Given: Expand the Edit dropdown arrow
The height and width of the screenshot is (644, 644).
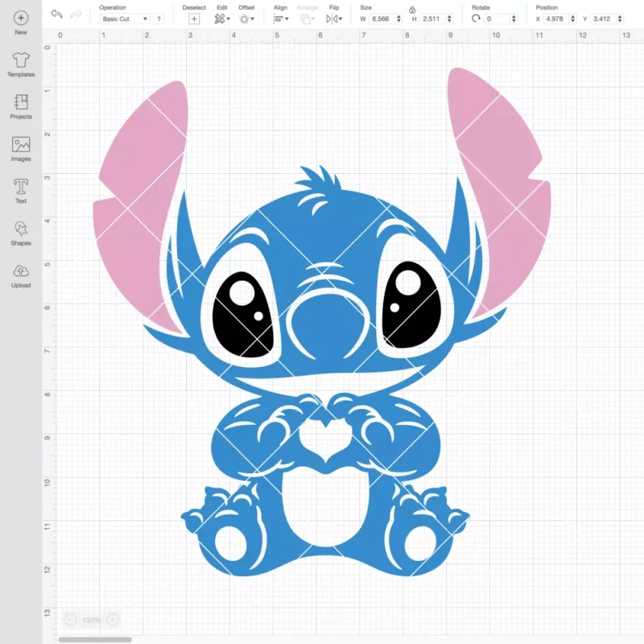Looking at the screenshot, I should click(x=229, y=19).
